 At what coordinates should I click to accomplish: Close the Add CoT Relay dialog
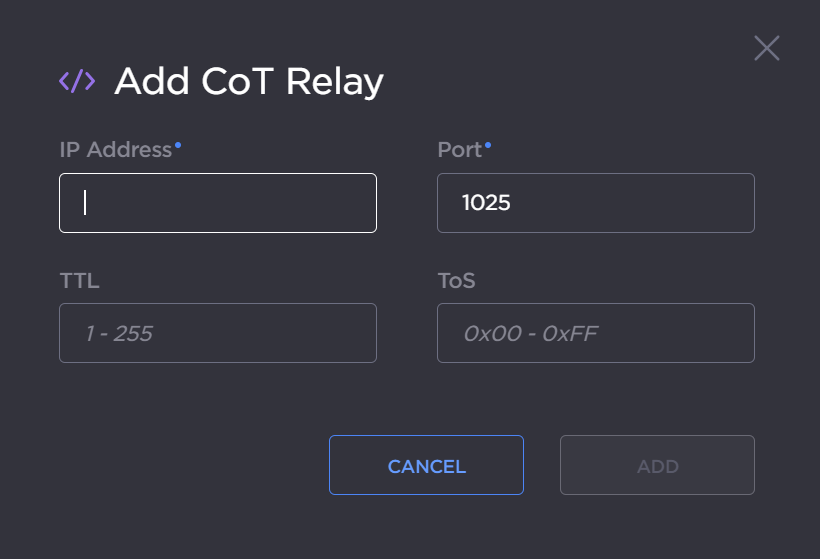[767, 48]
